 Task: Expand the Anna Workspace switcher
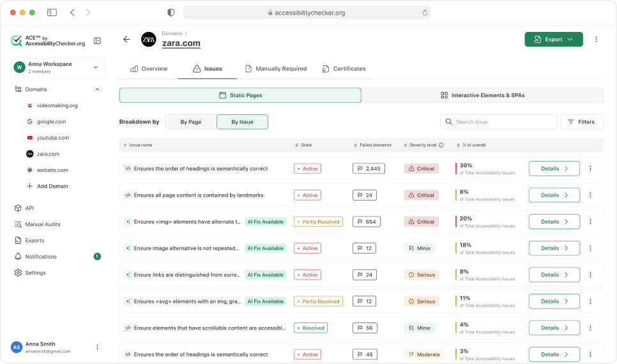[x=58, y=67]
